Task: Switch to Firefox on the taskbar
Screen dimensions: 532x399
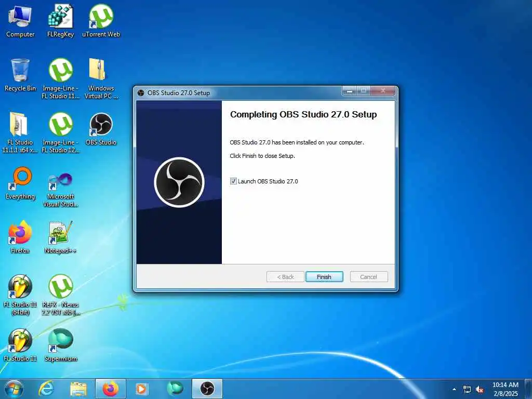Action: click(x=111, y=389)
